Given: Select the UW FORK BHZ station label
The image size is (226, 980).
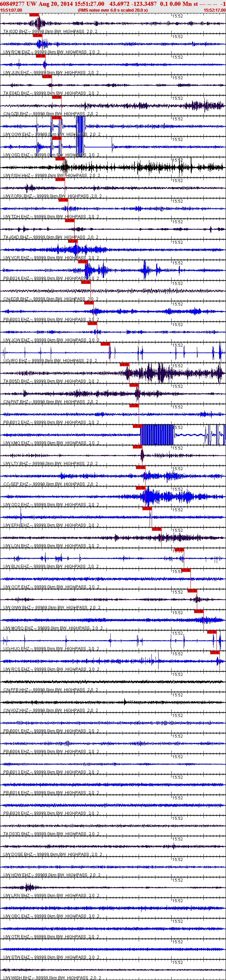Looking at the screenshot, I should pos(52,196).
